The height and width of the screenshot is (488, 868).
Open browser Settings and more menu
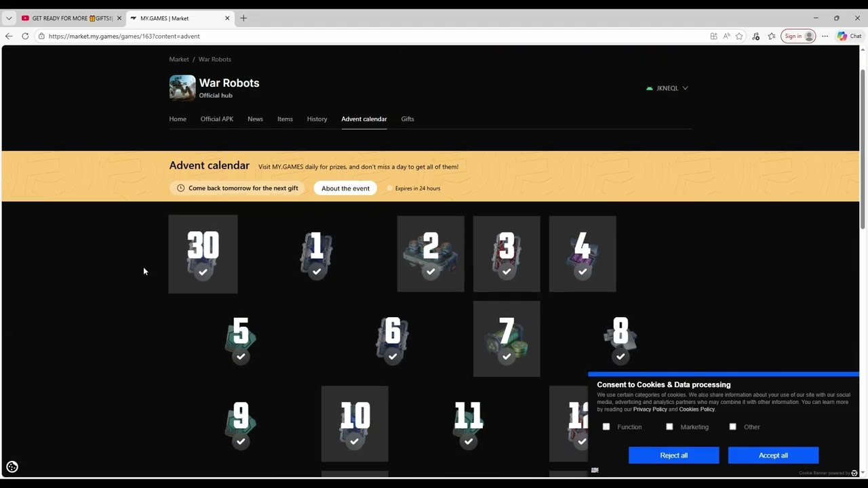825,36
